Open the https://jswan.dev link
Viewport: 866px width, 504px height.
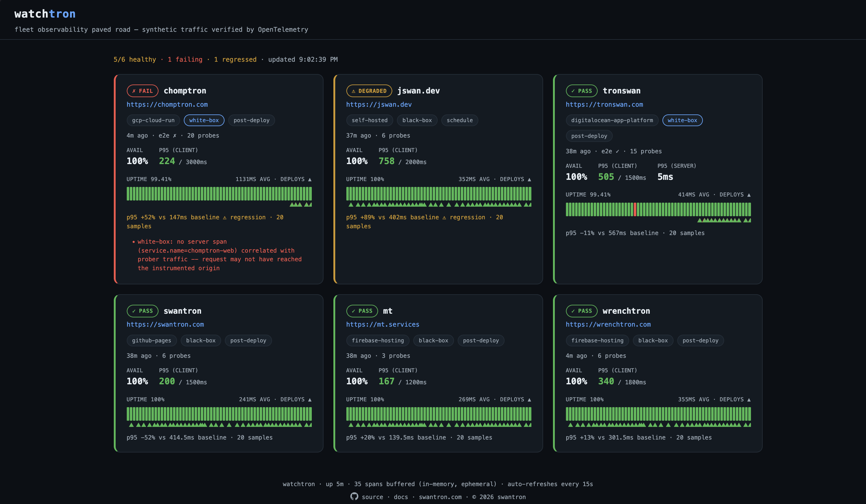pos(379,105)
